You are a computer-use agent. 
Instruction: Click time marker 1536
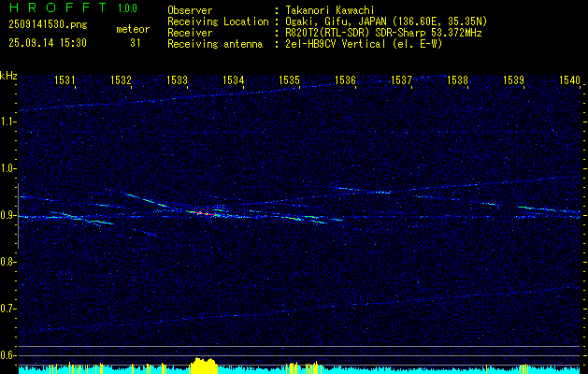click(x=345, y=79)
